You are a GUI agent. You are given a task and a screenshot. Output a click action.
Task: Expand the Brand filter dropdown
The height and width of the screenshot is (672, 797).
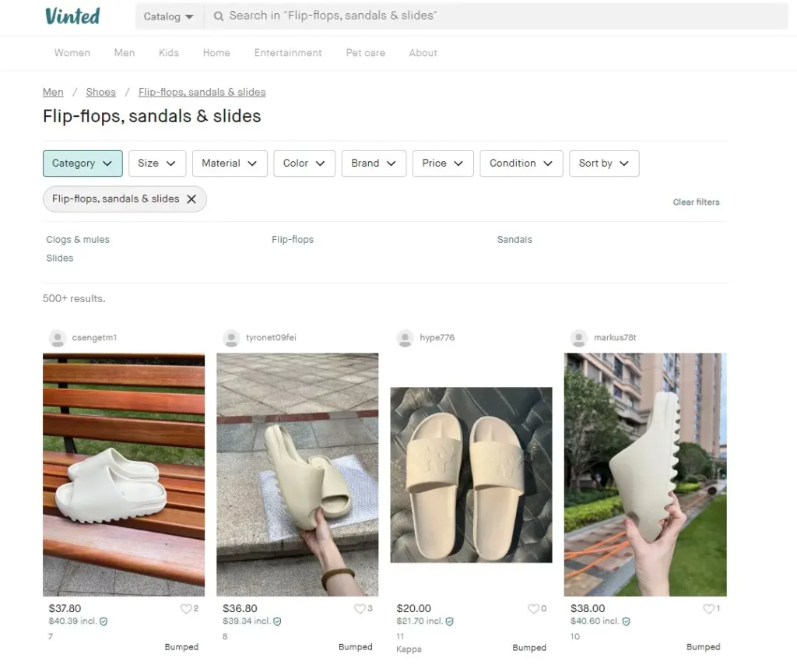(x=373, y=164)
